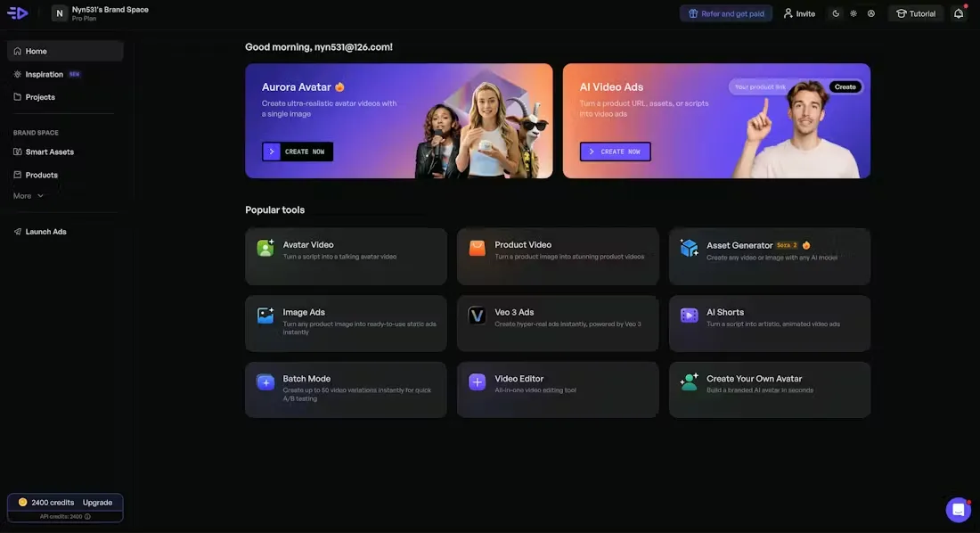The height and width of the screenshot is (533, 980).
Task: Click the Veo 3 Ads icon
Action: (x=478, y=316)
